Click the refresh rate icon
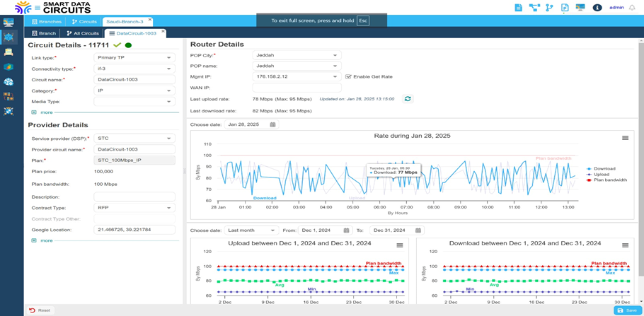This screenshot has height=316, width=644. pos(408,99)
